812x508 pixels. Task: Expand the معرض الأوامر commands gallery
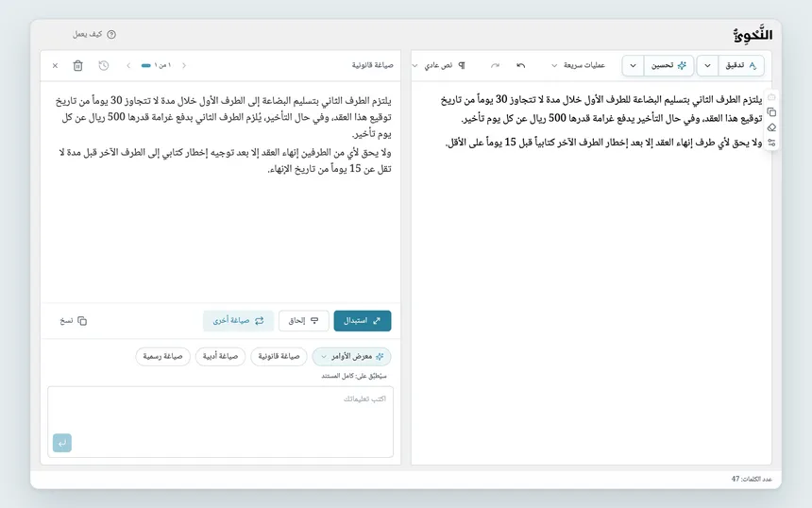pyautogui.click(x=351, y=356)
